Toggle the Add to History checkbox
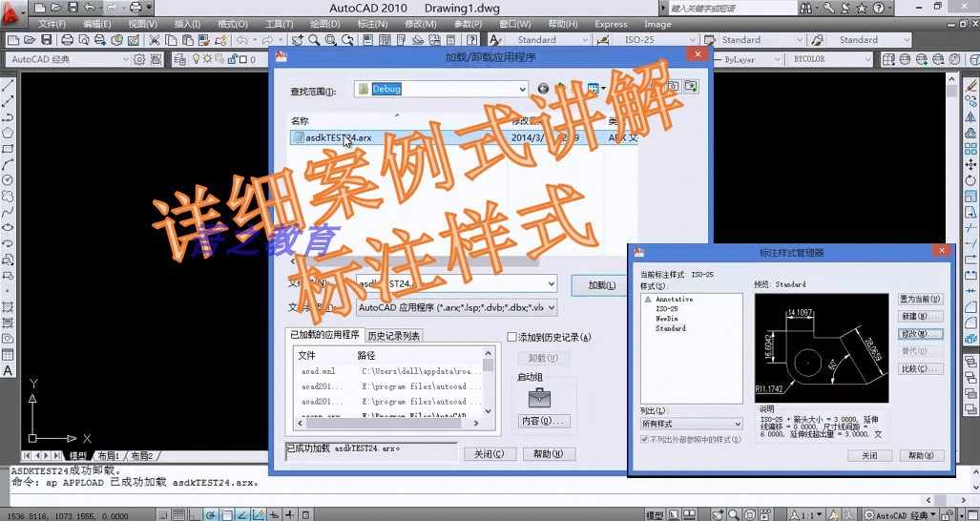 (511, 337)
